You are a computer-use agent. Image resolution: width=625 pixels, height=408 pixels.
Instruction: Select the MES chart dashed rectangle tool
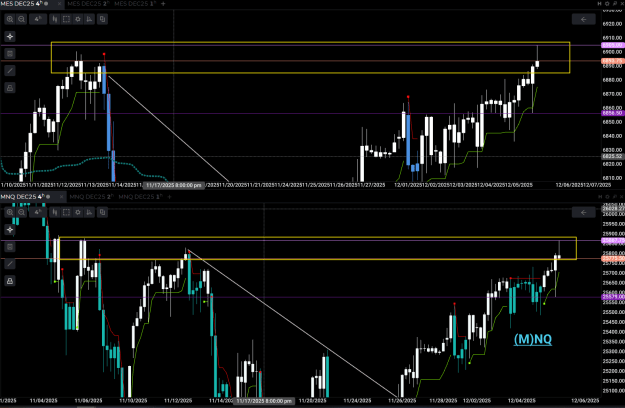pyautogui.click(x=66, y=19)
